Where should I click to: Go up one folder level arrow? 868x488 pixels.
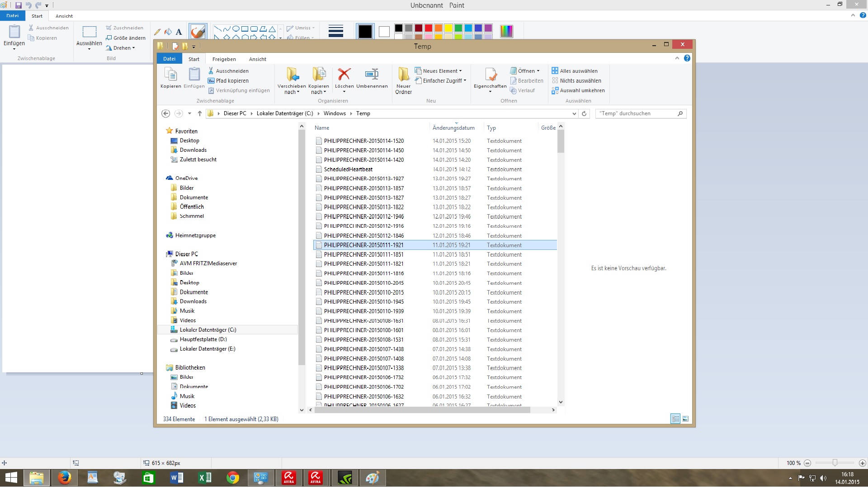click(x=199, y=113)
